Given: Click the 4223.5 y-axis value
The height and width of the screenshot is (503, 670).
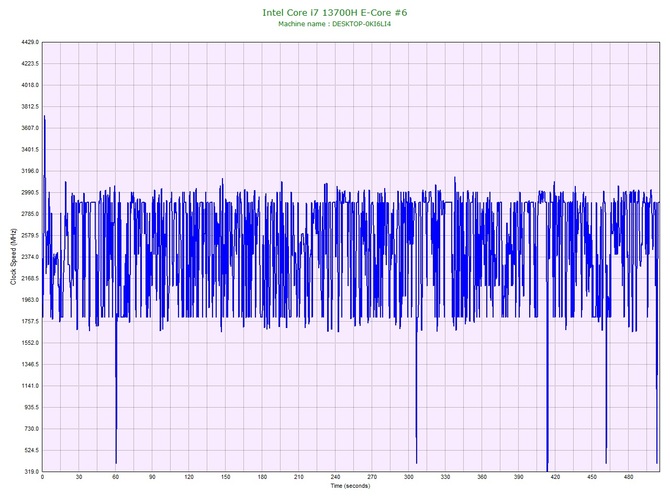Looking at the screenshot, I should 29,64.
